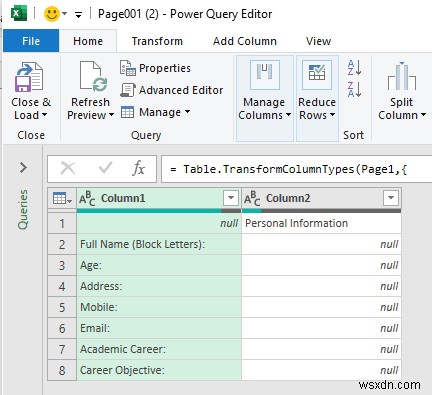Click the Reduce Rows icon

pyautogui.click(x=317, y=75)
